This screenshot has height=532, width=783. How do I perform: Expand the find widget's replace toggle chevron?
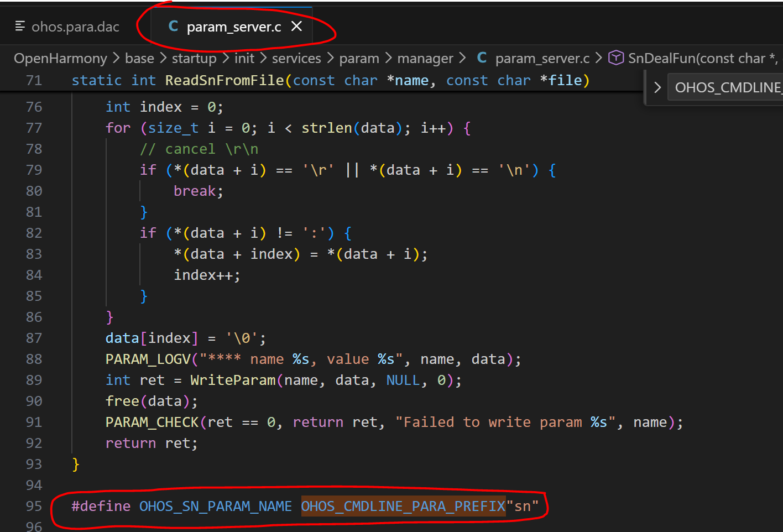[657, 87]
